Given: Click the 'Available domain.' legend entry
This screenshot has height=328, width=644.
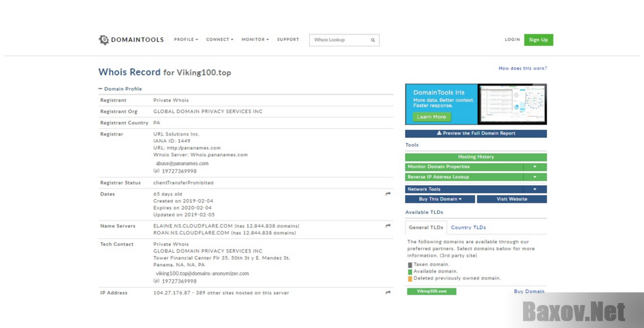Looking at the screenshot, I should pos(435,271).
